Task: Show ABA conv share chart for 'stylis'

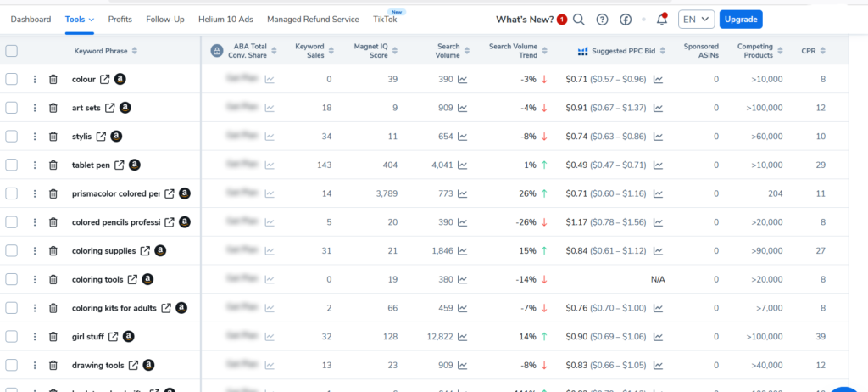Action: click(270, 137)
